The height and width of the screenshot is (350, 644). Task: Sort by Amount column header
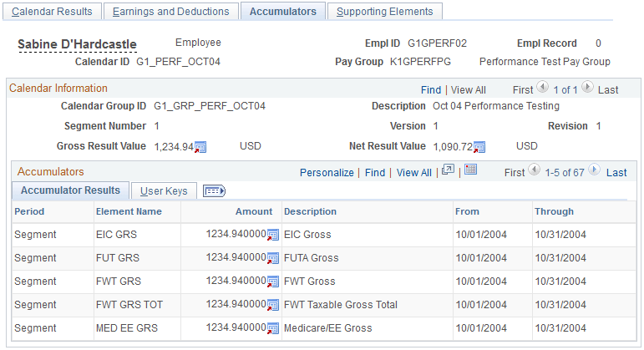click(254, 211)
